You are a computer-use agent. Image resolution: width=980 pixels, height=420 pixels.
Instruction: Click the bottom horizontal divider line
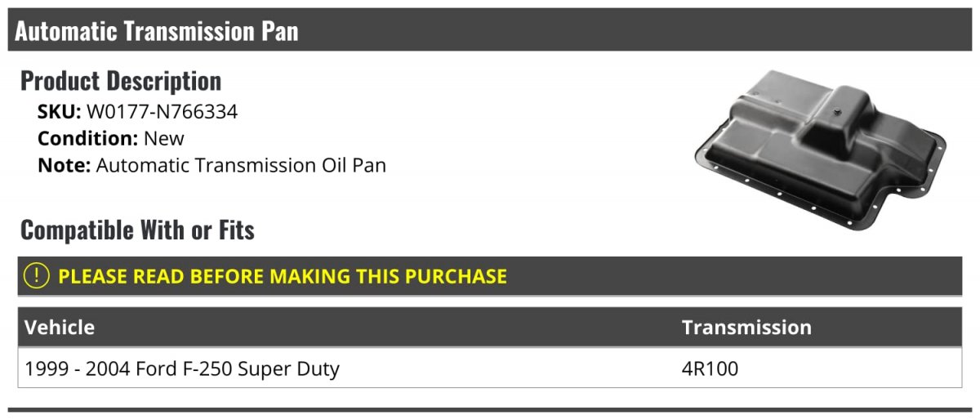[490, 409]
